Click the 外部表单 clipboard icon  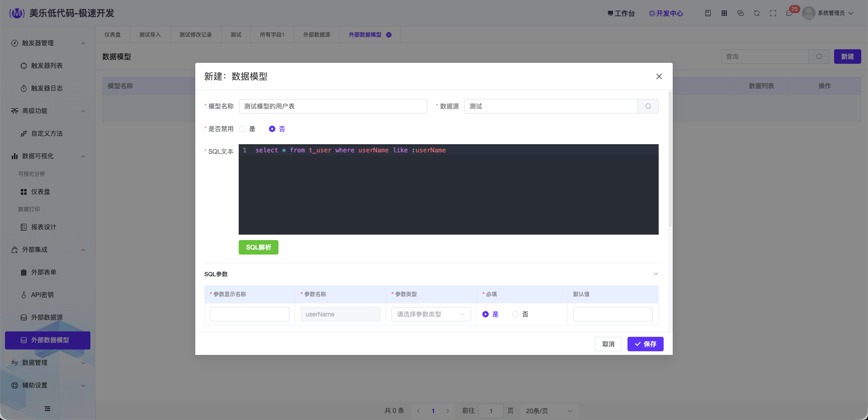[x=24, y=272]
